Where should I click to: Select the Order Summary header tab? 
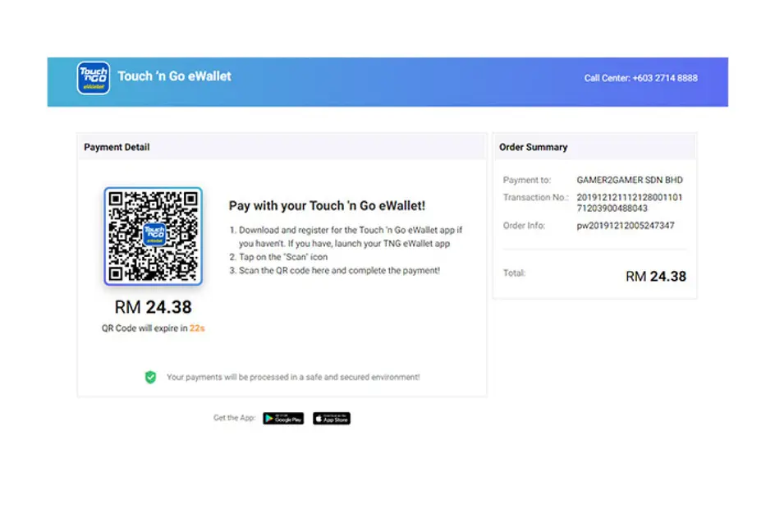pyautogui.click(x=532, y=147)
